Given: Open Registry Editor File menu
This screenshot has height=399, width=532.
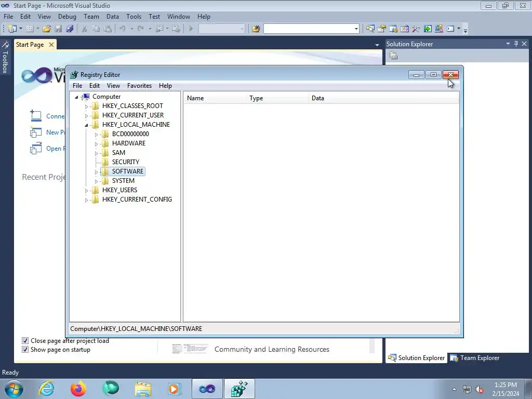Looking at the screenshot, I should pos(77,86).
